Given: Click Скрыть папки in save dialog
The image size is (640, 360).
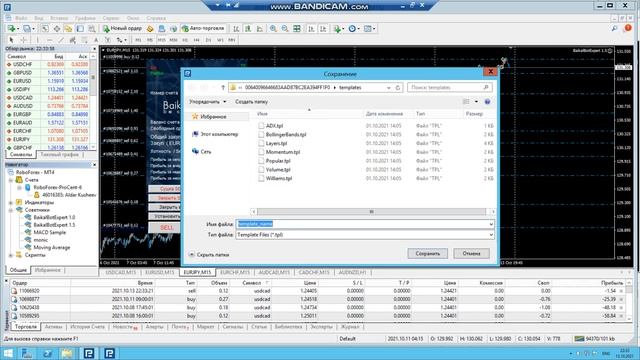Looking at the screenshot, I should [209, 255].
